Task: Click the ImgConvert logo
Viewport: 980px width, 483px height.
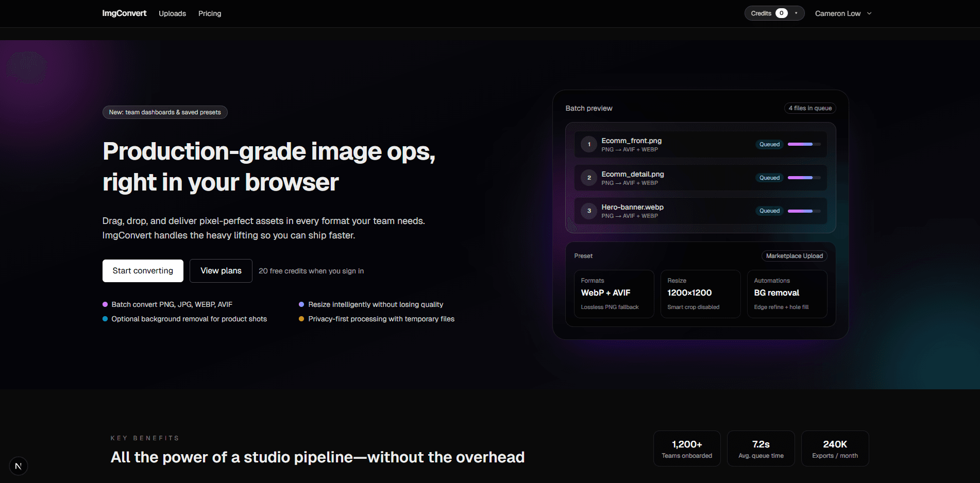Action: tap(124, 13)
